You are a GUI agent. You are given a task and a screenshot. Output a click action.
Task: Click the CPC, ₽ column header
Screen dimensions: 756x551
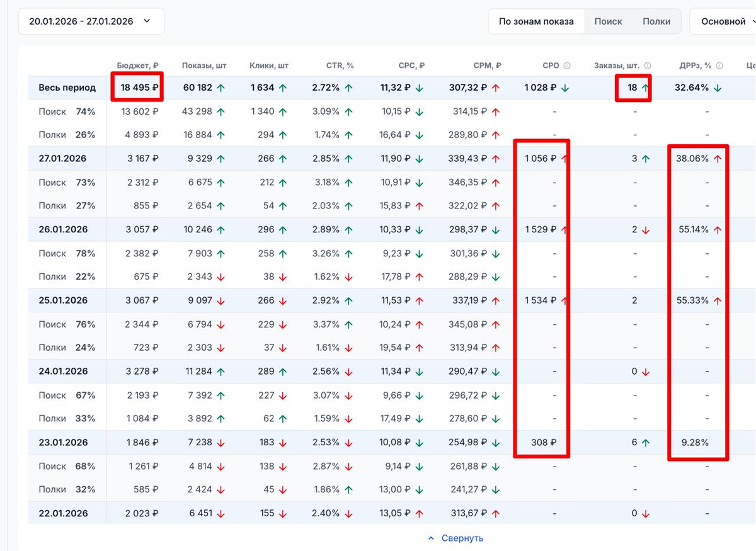coord(411,65)
